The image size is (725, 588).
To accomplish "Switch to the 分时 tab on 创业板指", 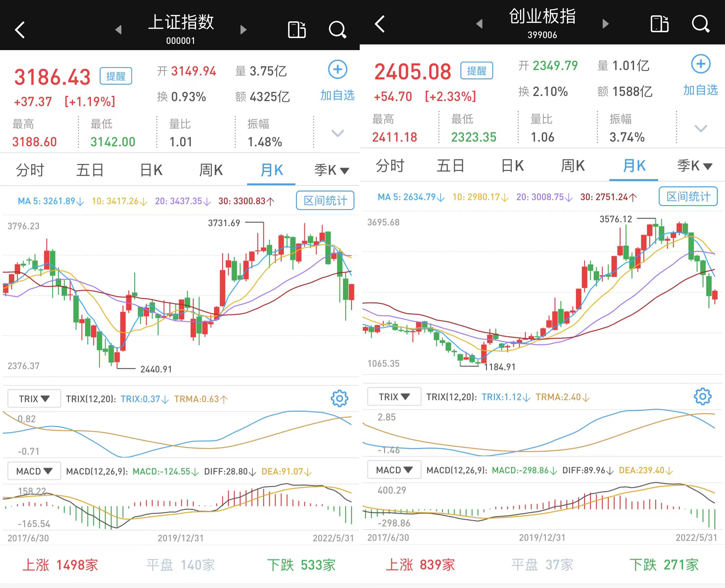I will (390, 166).
